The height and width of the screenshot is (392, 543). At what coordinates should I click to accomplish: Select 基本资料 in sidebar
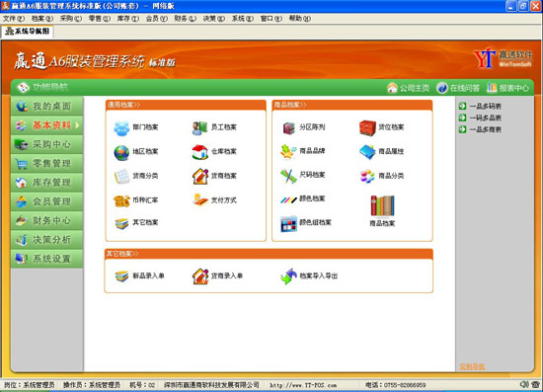(46, 125)
